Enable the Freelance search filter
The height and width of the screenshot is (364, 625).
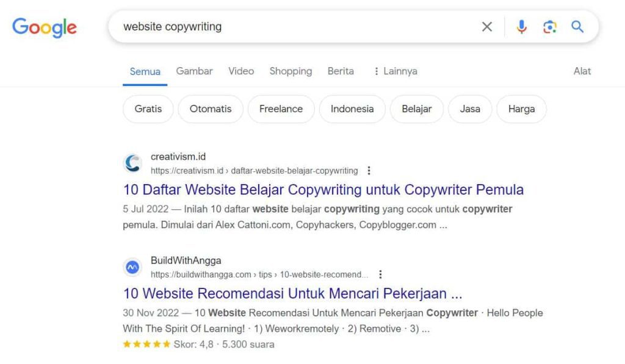[281, 109]
